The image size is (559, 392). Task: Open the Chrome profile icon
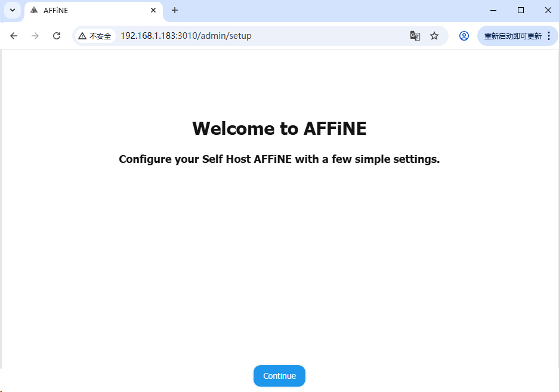pos(464,36)
